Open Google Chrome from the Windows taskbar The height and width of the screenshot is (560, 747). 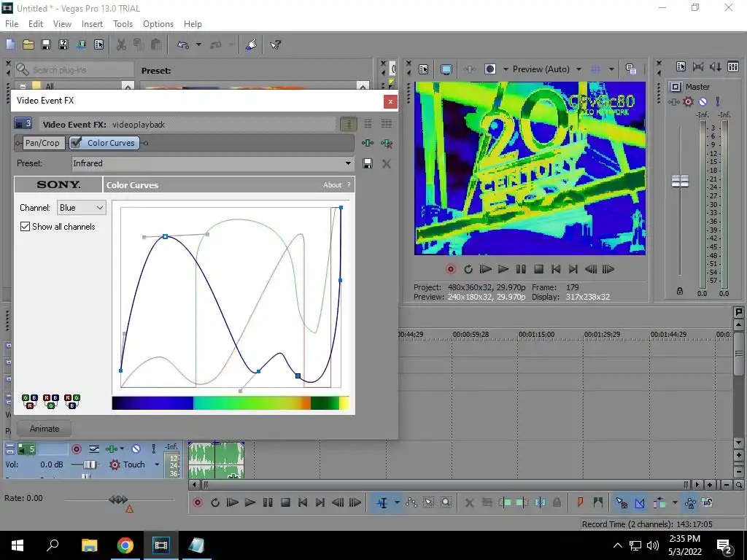point(125,545)
